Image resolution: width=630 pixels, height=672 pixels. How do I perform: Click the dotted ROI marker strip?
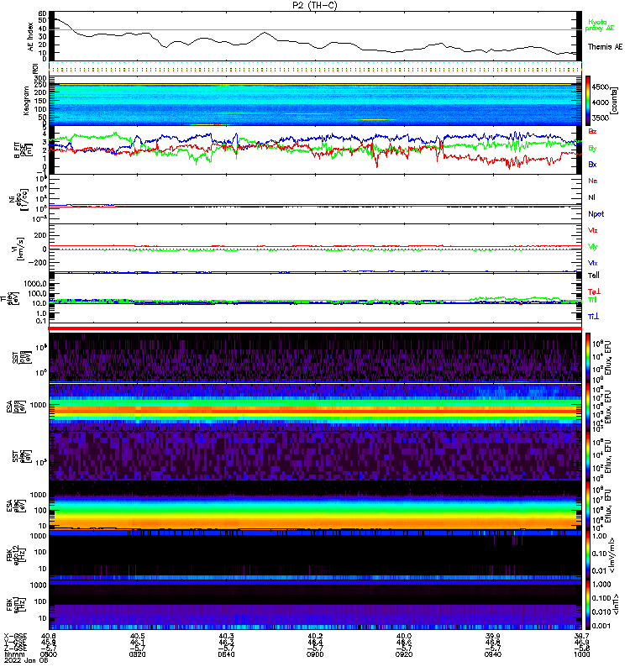pyautogui.click(x=315, y=69)
